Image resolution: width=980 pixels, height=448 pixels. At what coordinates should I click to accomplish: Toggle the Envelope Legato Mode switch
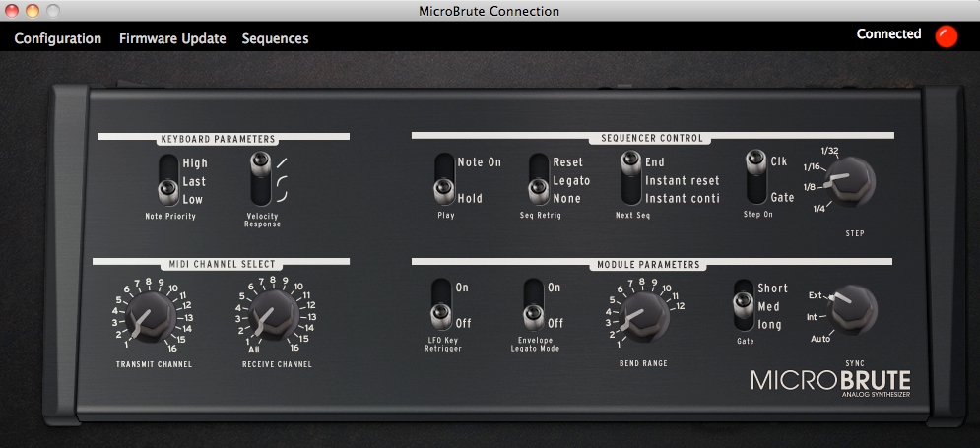pos(534,303)
